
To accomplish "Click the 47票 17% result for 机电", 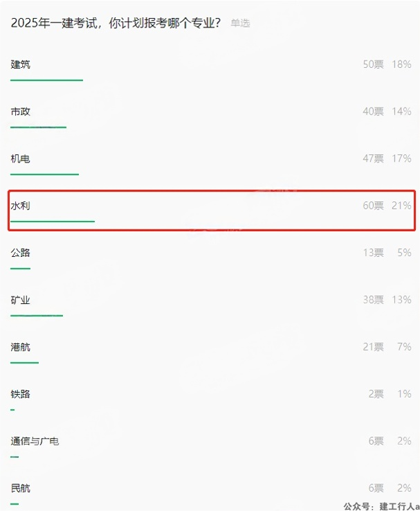I will 387,159.
